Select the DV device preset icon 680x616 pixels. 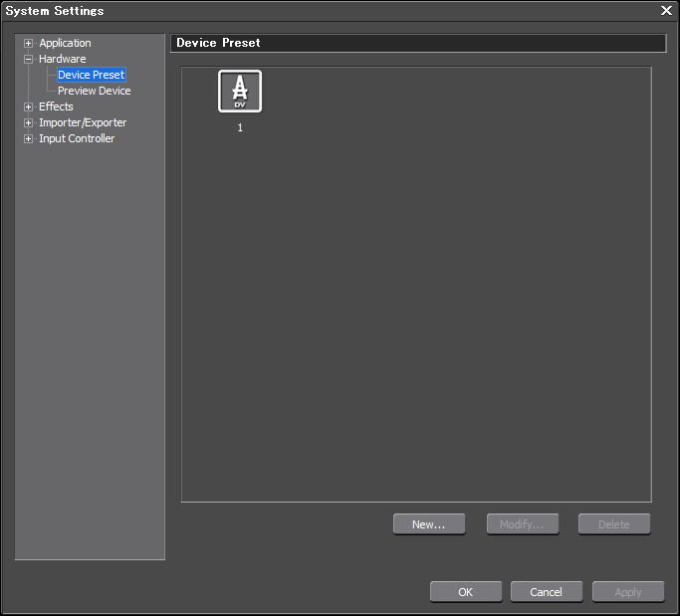(240, 91)
